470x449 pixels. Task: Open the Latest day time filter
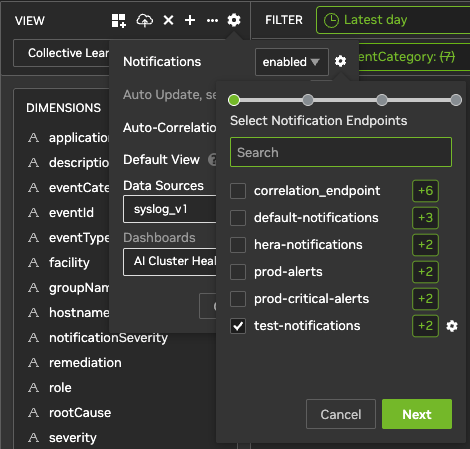(x=393, y=20)
